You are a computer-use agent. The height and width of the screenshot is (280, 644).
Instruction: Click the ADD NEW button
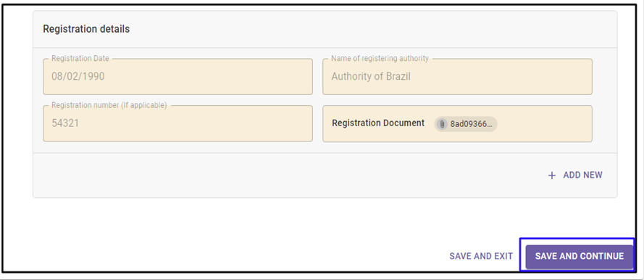coord(575,175)
